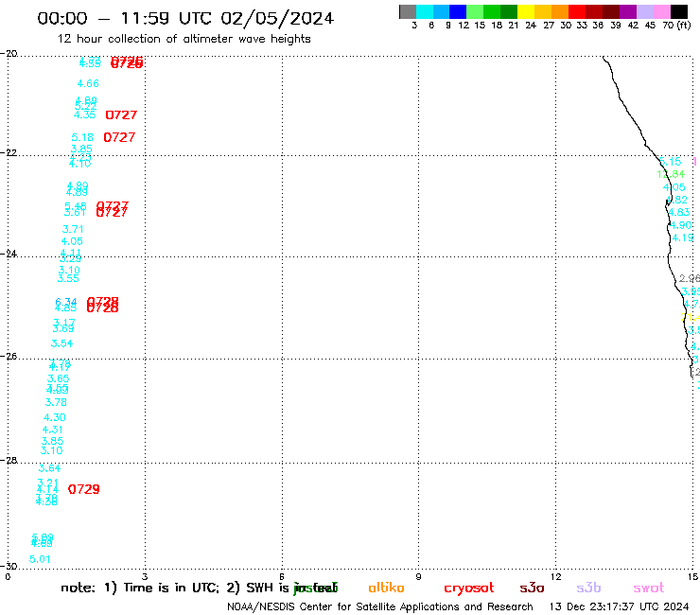Click the 70 (ft) color scale label

(676, 26)
